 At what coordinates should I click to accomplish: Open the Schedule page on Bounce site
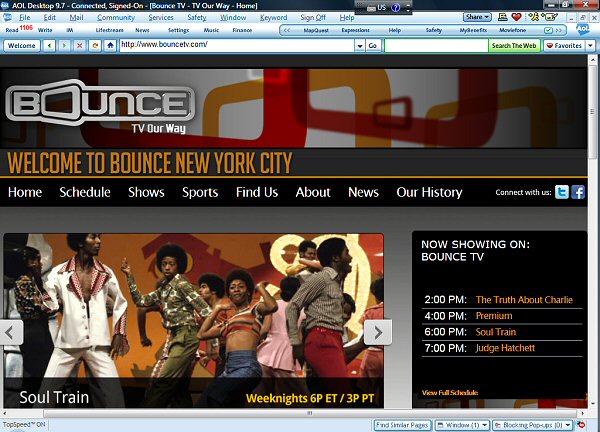(x=85, y=192)
